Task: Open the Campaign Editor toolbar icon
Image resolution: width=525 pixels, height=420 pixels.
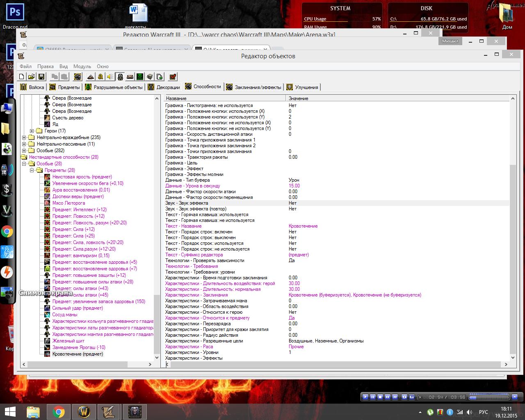Action: (x=130, y=77)
